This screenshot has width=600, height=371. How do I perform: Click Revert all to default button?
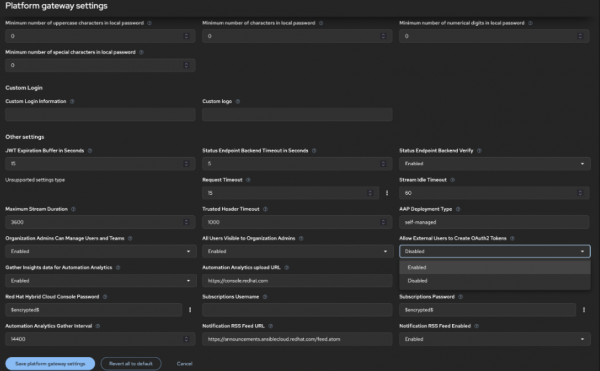[x=131, y=364]
